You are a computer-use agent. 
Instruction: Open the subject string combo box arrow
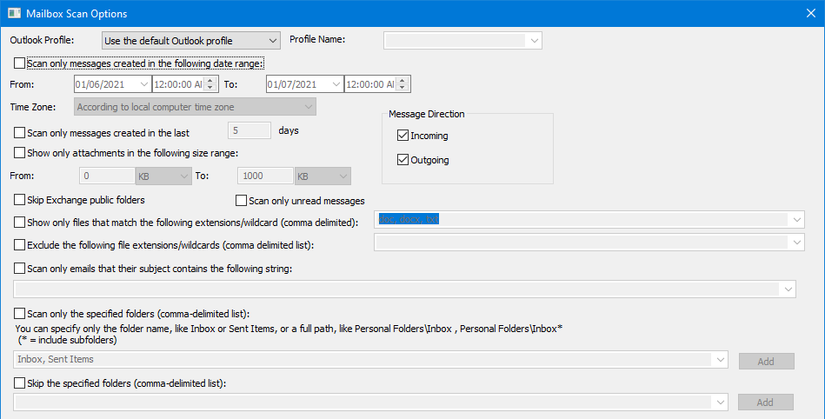[x=788, y=289]
